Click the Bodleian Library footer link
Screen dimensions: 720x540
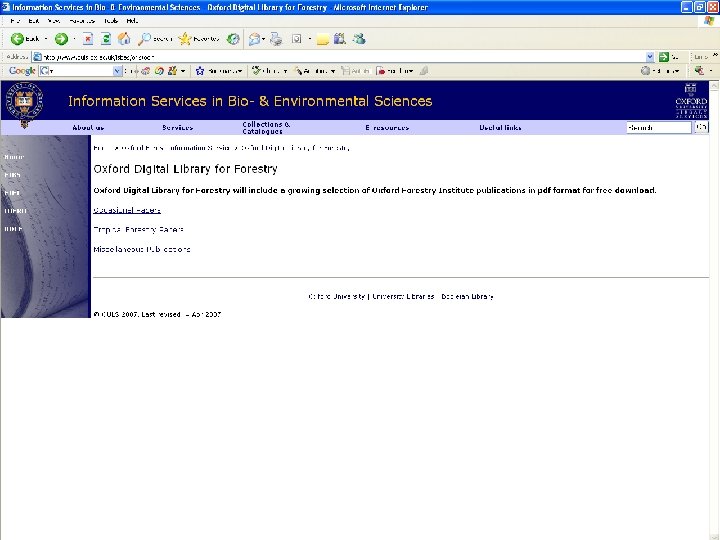[x=467, y=297]
